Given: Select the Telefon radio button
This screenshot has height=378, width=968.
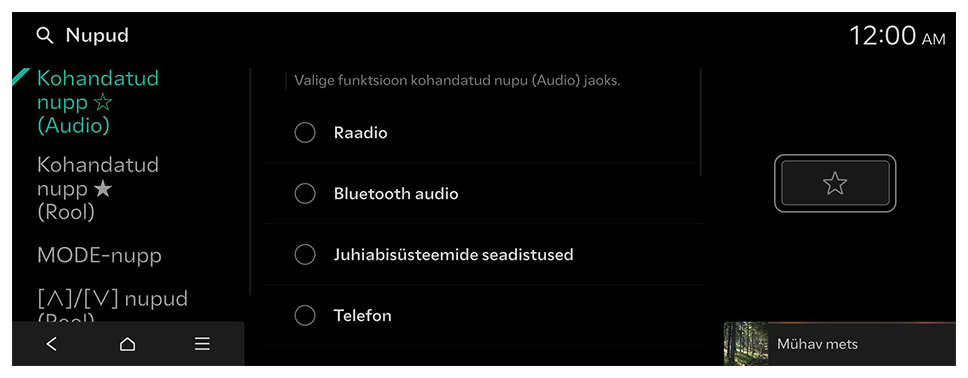Looking at the screenshot, I should 305,316.
